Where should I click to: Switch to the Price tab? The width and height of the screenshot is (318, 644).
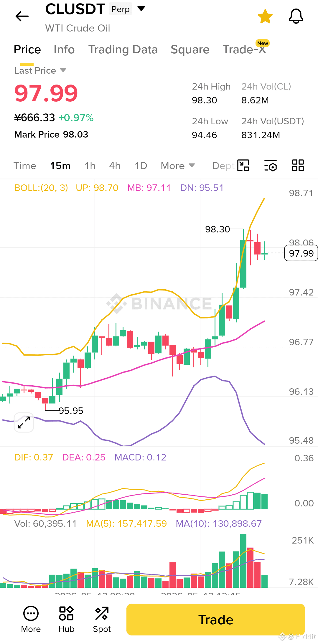point(27,49)
